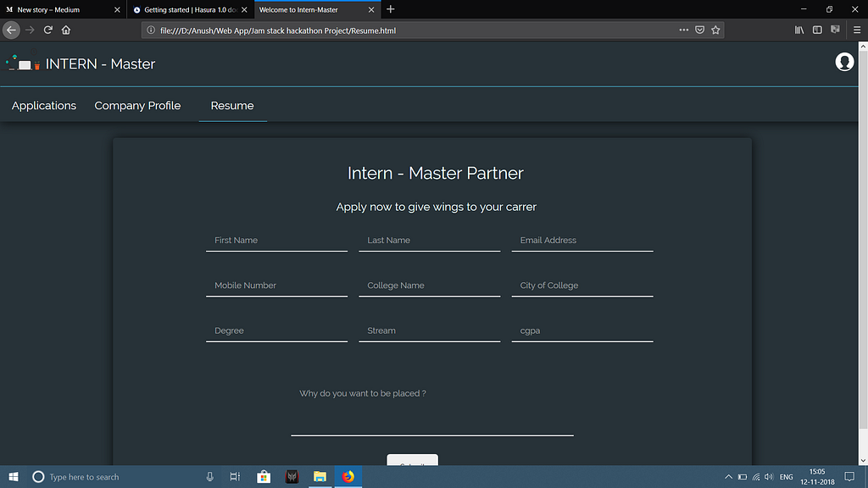Click the Stream input field

pos(430,331)
